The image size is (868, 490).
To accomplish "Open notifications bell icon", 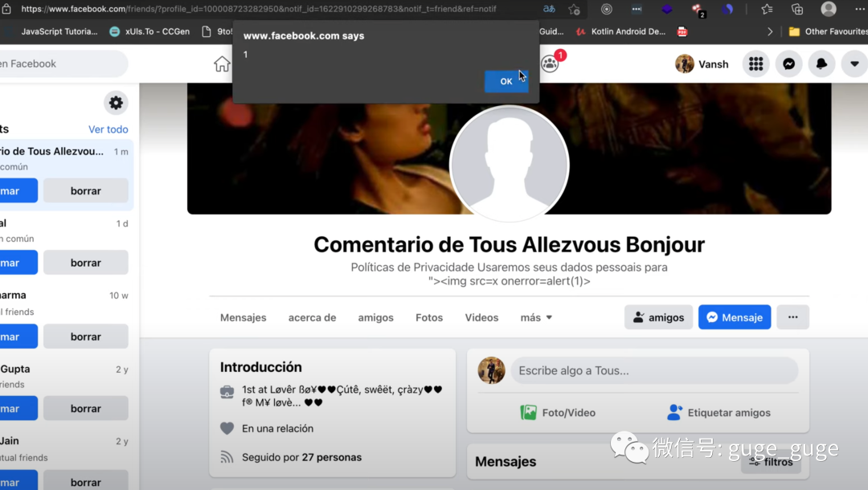I will [x=821, y=64].
